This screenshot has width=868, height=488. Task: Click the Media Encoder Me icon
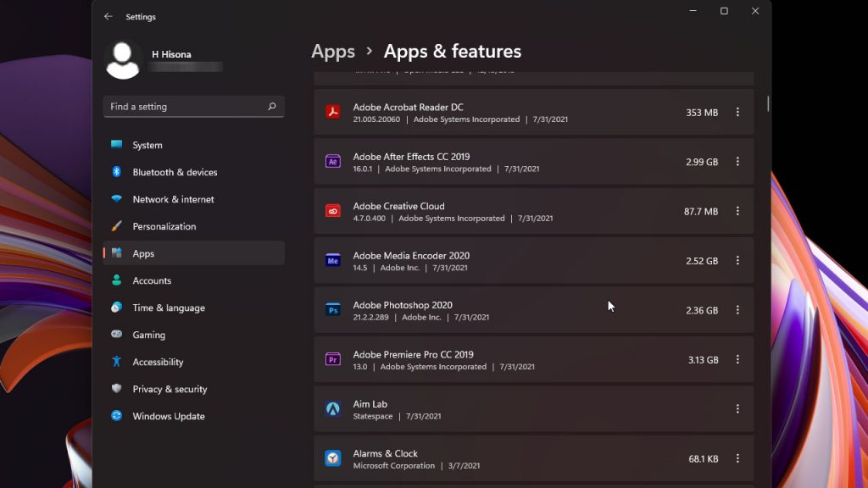coord(332,261)
